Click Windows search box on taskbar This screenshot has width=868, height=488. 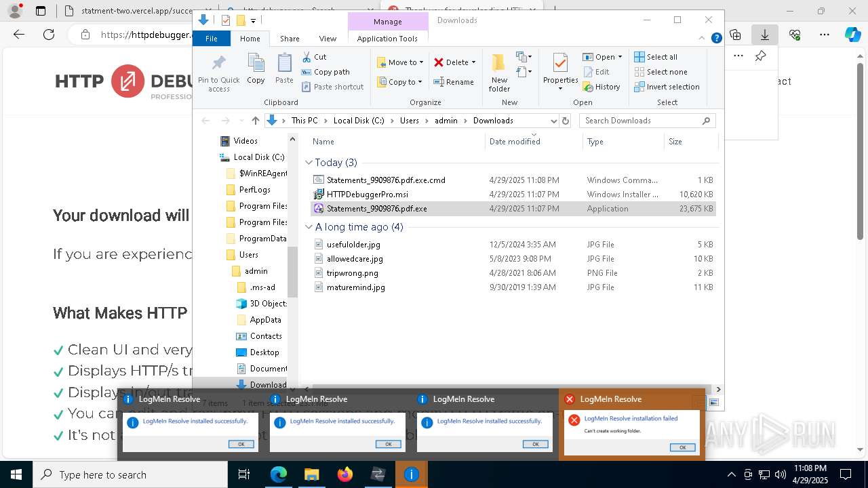pos(130,474)
